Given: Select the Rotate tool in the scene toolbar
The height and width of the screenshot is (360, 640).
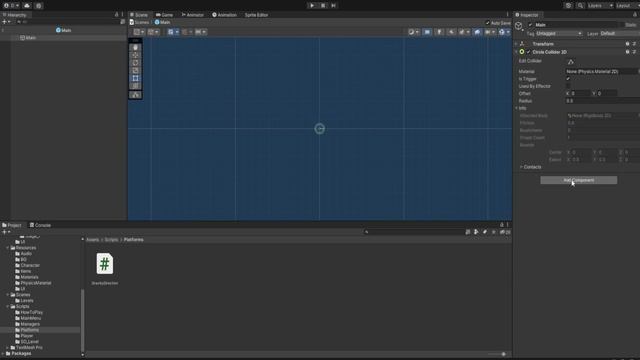Looking at the screenshot, I should 136,63.
